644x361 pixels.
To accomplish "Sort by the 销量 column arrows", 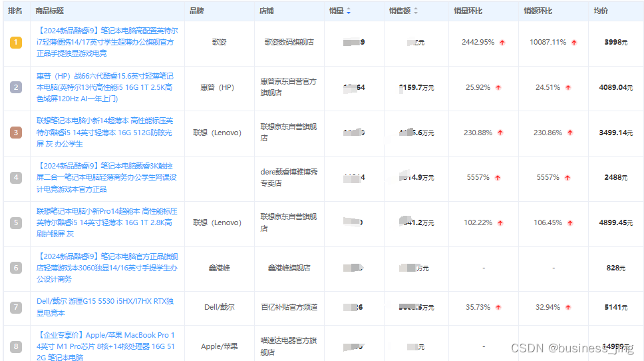I will [x=349, y=11].
